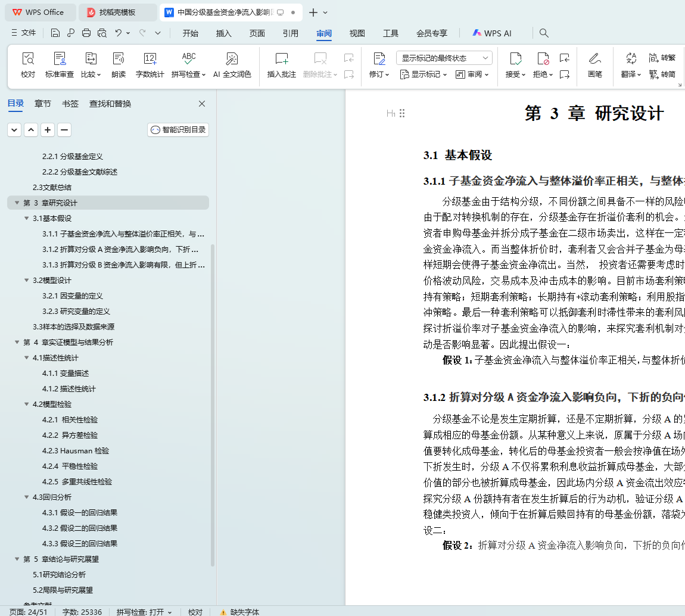Open the 显示标记 dropdown menu
The height and width of the screenshot is (616, 685).
click(425, 74)
